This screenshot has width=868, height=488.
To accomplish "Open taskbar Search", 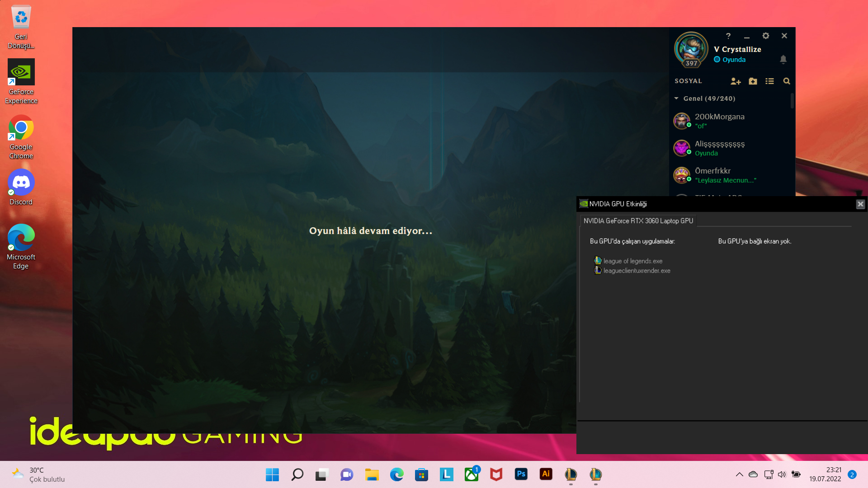I will tap(297, 474).
